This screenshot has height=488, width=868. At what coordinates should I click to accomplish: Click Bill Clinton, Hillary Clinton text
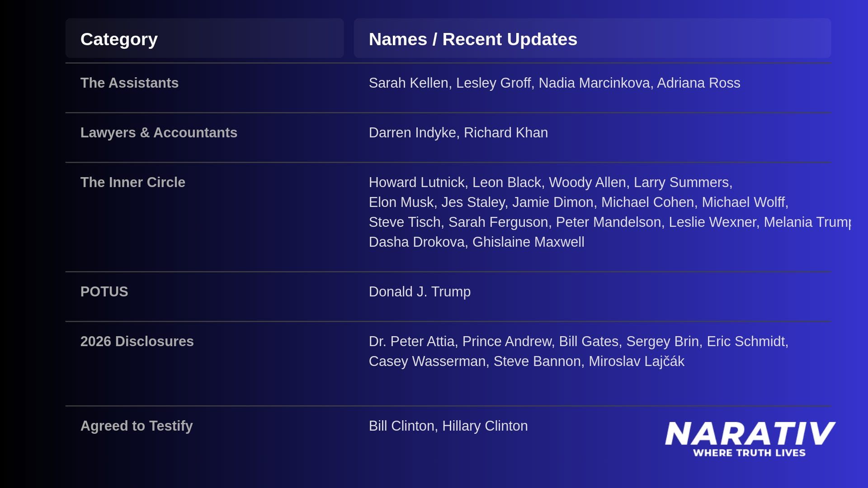pos(448,426)
